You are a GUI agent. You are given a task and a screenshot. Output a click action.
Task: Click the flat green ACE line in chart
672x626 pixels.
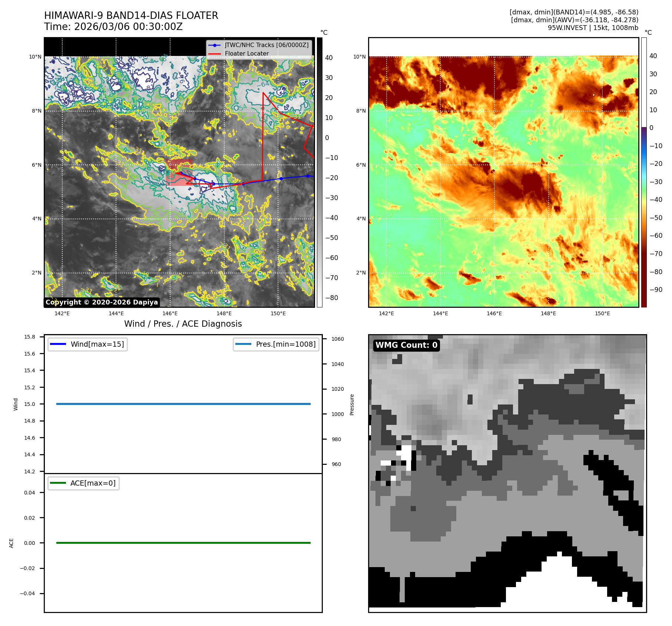click(x=183, y=543)
